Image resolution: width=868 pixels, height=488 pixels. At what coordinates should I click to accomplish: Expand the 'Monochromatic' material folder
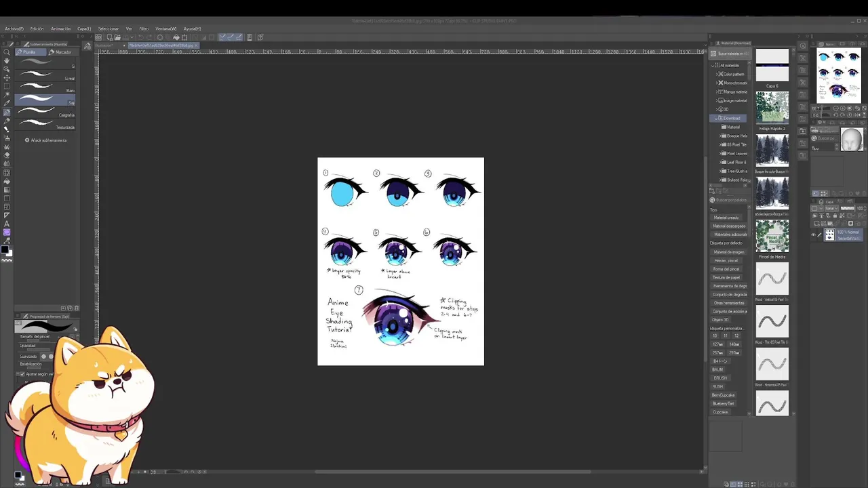coord(717,83)
